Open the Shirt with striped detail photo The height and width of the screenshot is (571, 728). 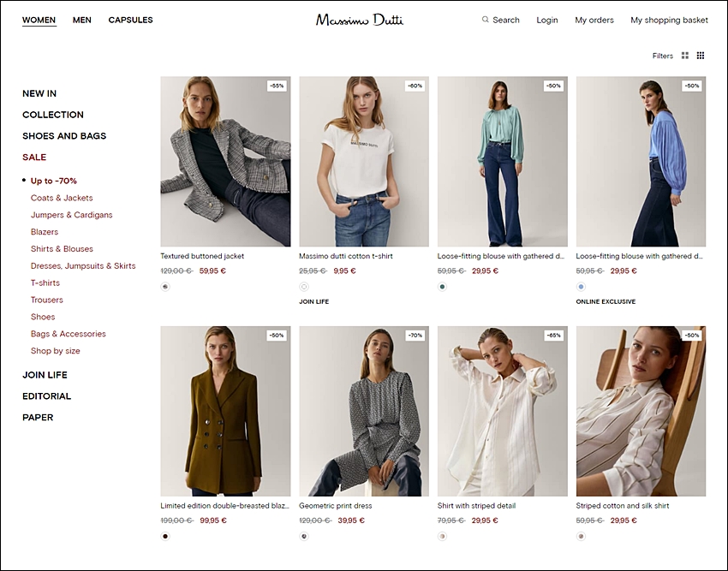point(503,411)
